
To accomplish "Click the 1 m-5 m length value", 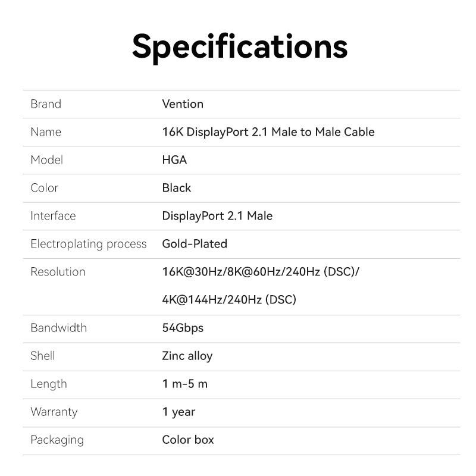I will (x=185, y=384).
